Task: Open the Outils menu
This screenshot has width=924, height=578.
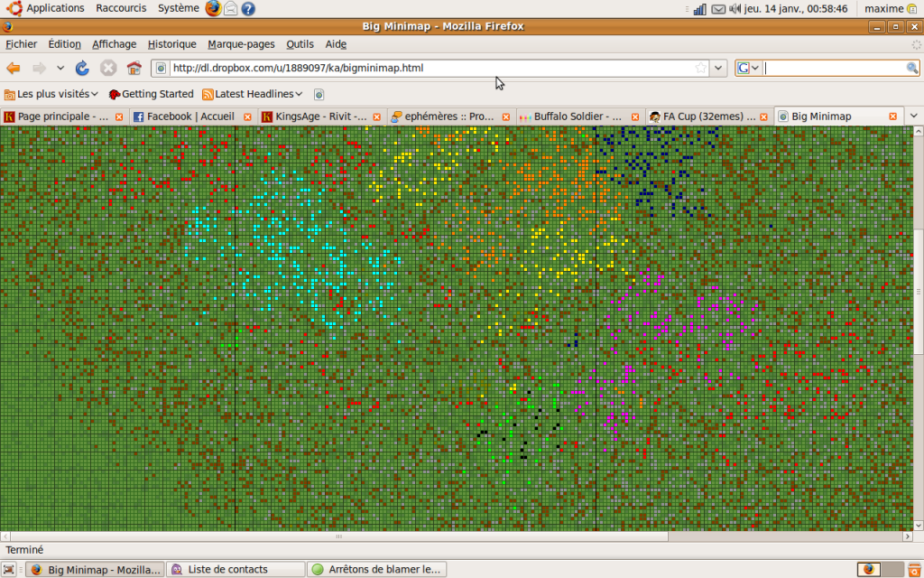Action: 300,44
